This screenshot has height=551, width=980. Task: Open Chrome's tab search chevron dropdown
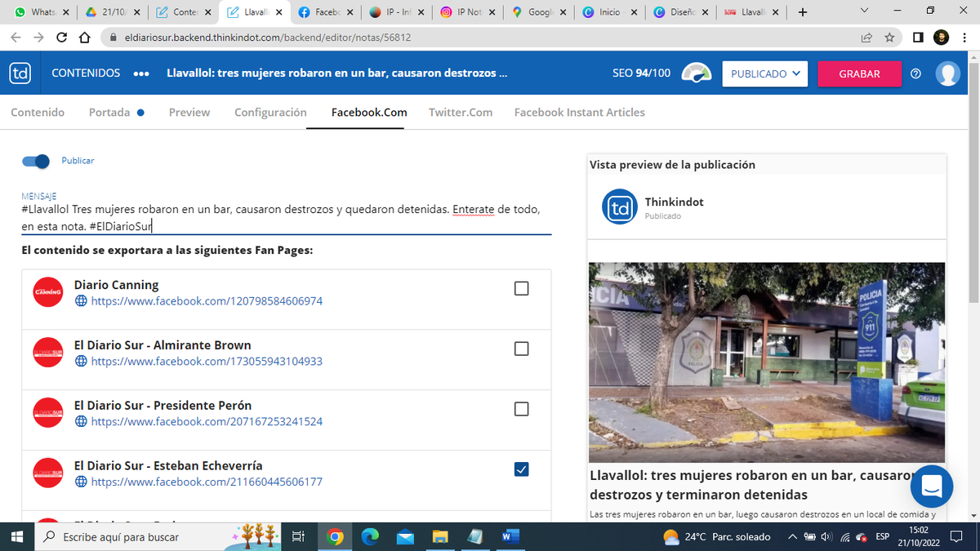pos(865,12)
